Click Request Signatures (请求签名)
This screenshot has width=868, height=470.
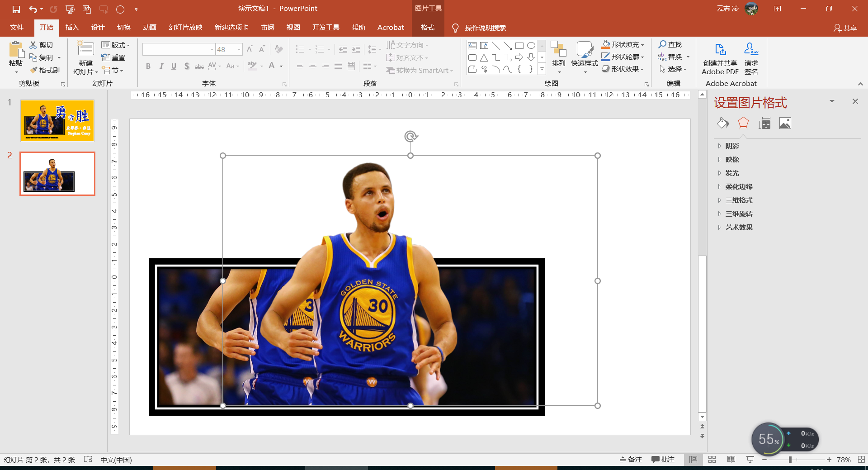[x=751, y=59]
